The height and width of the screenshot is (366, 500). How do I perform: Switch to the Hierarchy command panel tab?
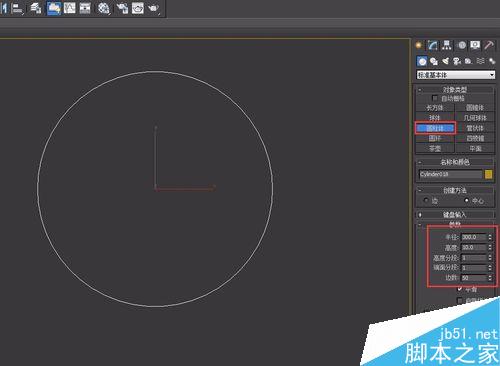pos(447,45)
